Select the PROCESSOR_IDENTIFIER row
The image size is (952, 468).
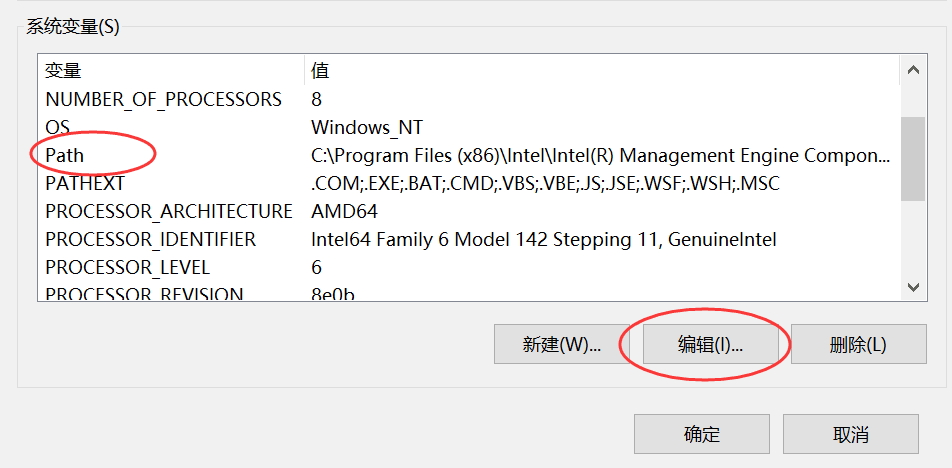(x=150, y=240)
